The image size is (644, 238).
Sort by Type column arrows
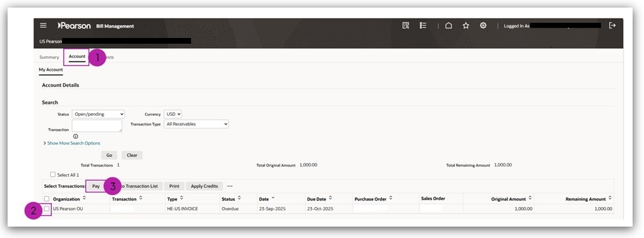pyautogui.click(x=182, y=199)
